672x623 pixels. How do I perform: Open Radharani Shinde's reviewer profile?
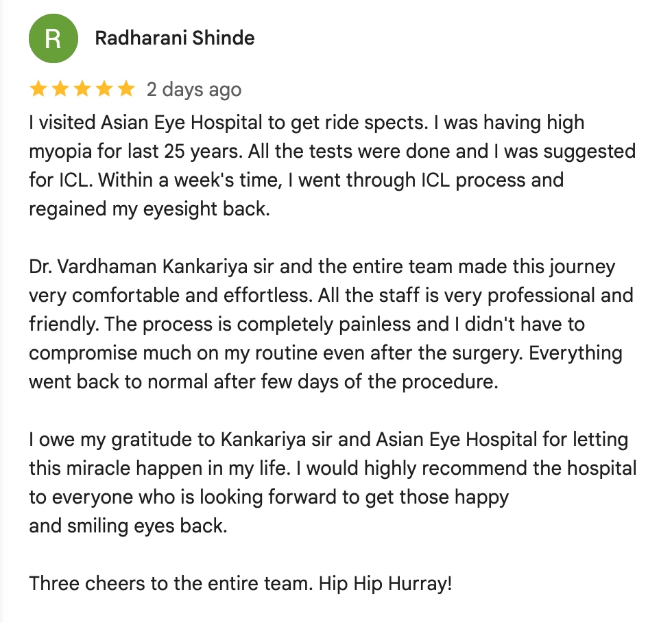coord(175,38)
